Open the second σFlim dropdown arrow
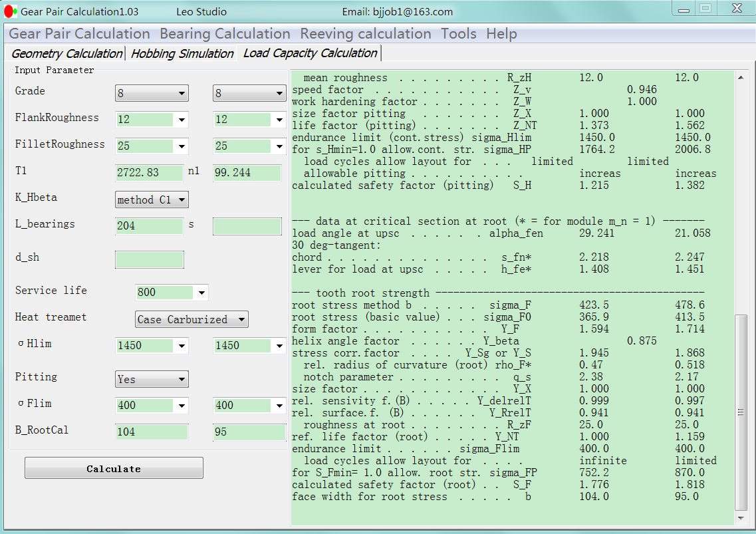 (x=279, y=406)
